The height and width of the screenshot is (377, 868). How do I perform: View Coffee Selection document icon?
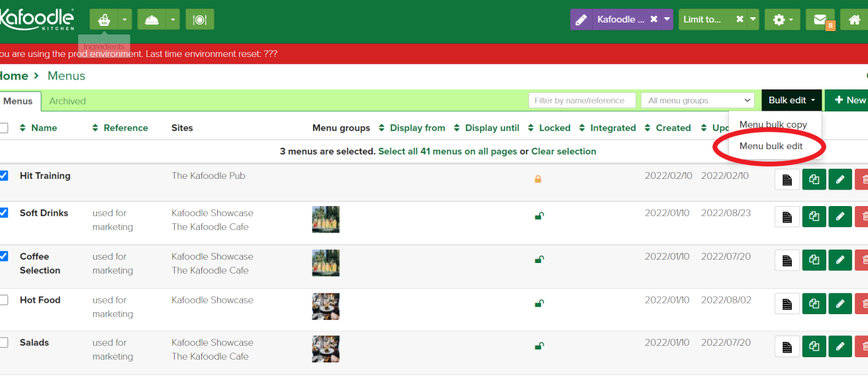point(787,260)
